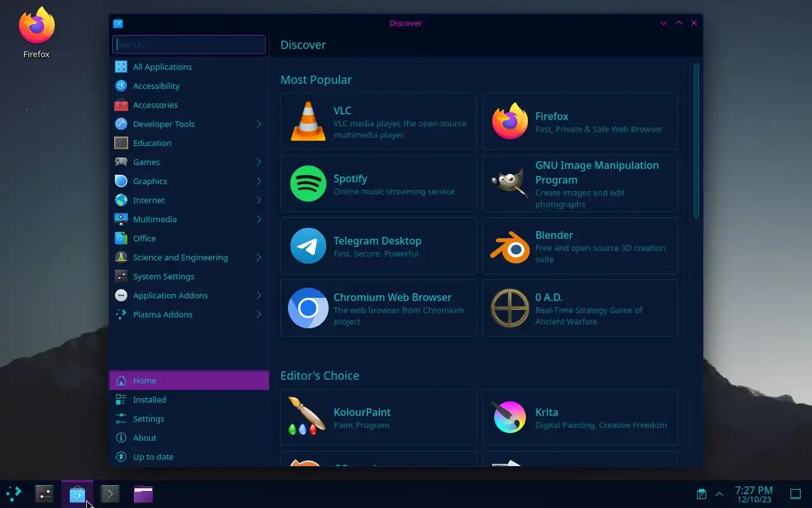Select the Installed sidebar entry
Image resolution: width=812 pixels, height=508 pixels.
point(189,399)
